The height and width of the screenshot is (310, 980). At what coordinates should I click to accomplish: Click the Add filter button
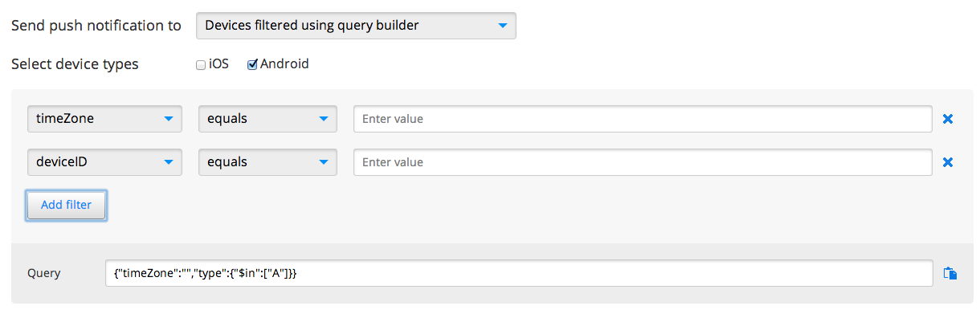click(66, 205)
